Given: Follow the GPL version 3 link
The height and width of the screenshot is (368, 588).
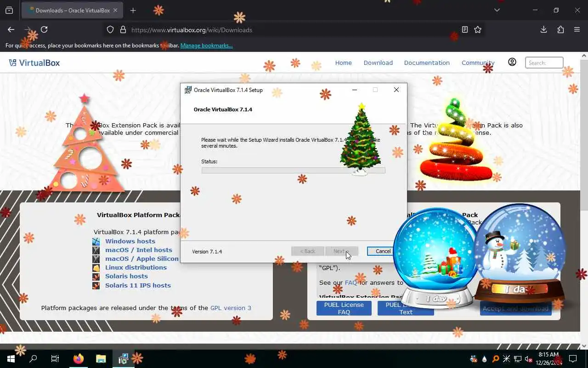Looking at the screenshot, I should 231,308.
